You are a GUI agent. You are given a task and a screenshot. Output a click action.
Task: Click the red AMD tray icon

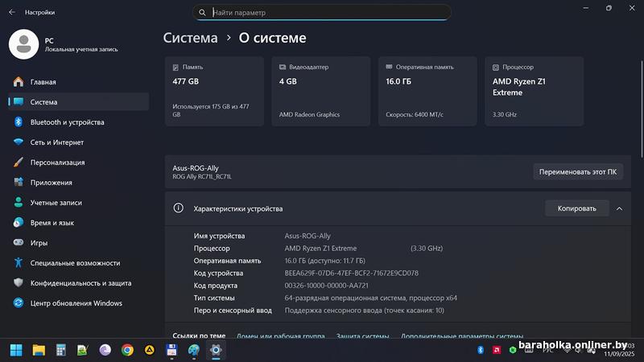(497, 350)
